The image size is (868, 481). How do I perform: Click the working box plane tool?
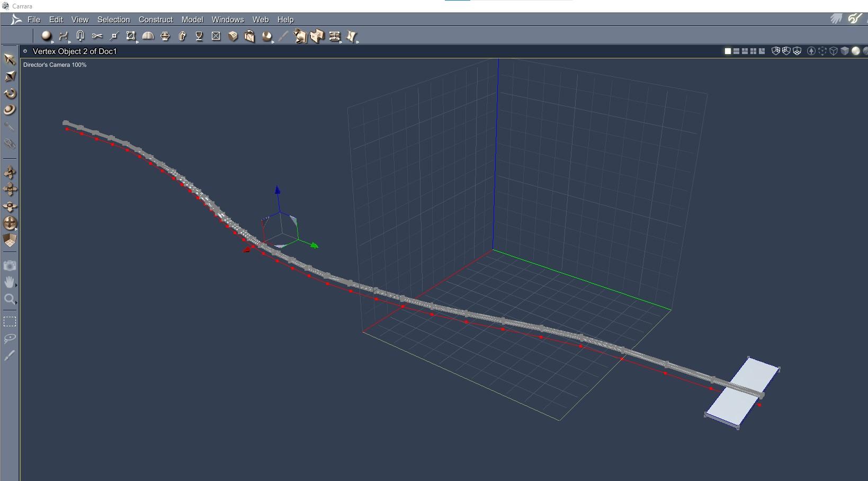[x=10, y=240]
